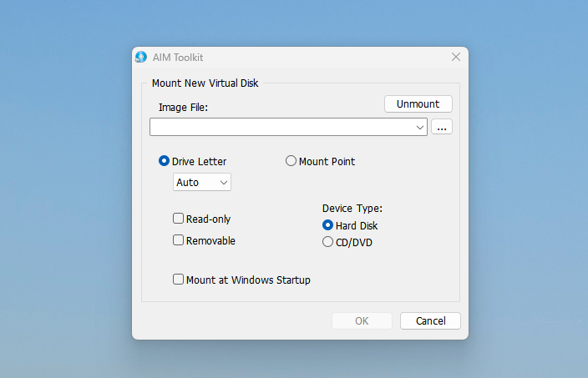This screenshot has width=588, height=378.
Task: Click the AIM Toolkit app icon in title bar
Action: point(141,58)
